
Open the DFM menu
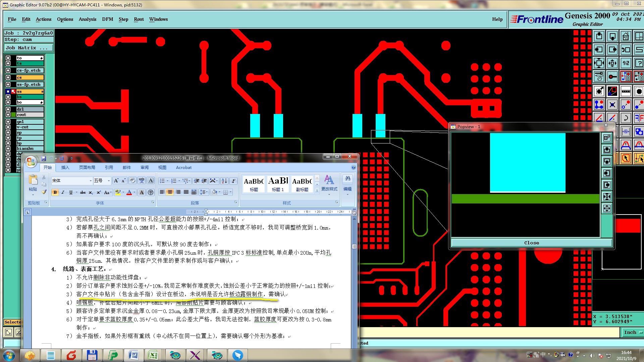coord(107,19)
